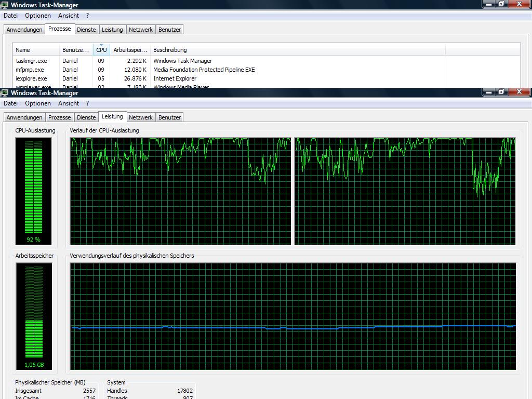
Task: Sort processes by CPU column header
Action: [101, 50]
